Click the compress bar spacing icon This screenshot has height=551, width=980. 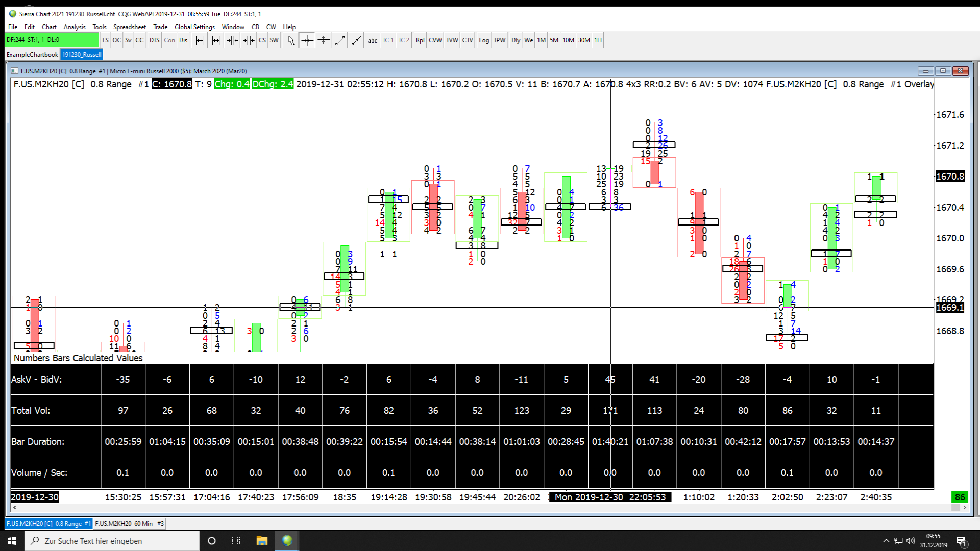tap(233, 40)
